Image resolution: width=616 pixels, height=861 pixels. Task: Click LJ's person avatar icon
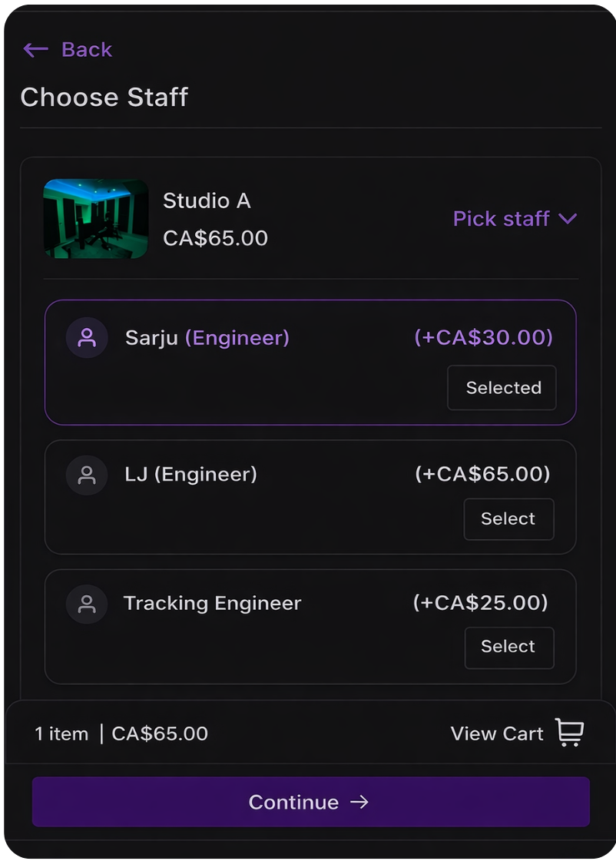[87, 475]
